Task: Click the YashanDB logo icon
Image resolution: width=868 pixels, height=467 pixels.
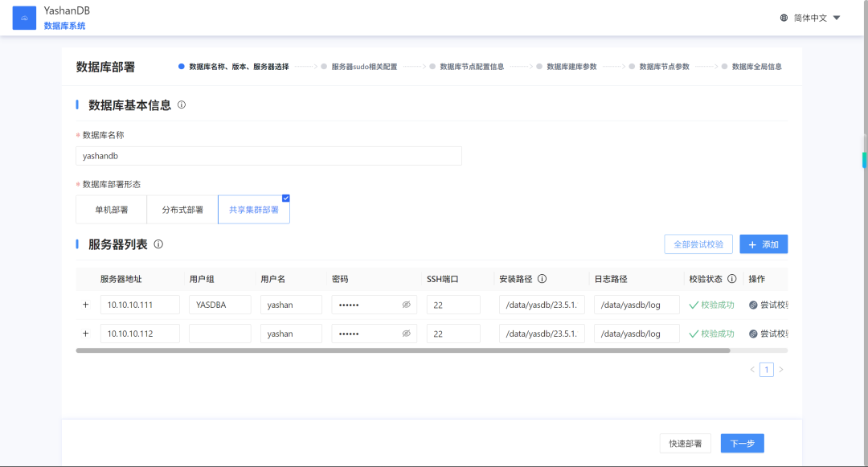Action: click(24, 18)
